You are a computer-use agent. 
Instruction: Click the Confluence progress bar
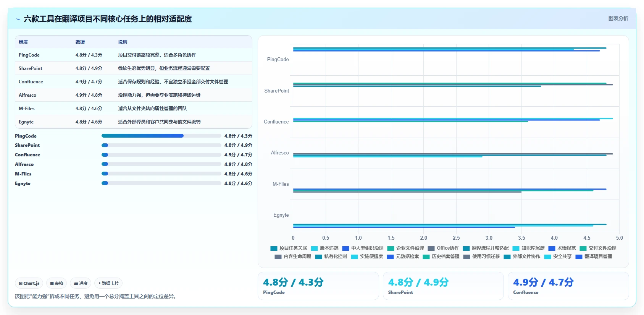[x=161, y=155]
